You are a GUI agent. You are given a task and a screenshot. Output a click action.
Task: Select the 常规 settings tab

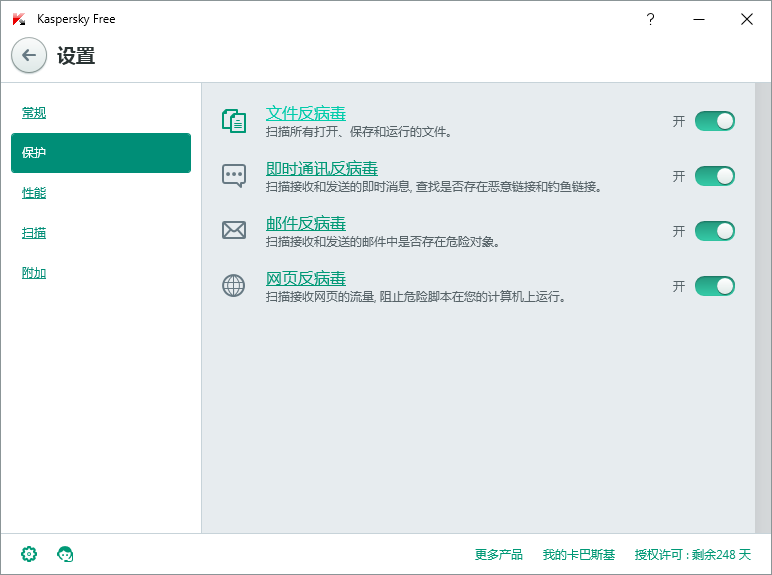point(34,113)
